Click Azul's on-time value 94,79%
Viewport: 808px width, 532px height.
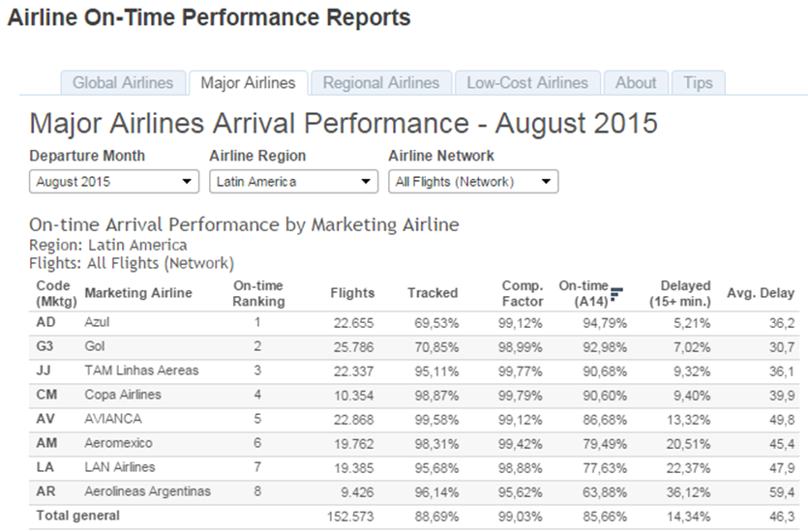point(605,323)
